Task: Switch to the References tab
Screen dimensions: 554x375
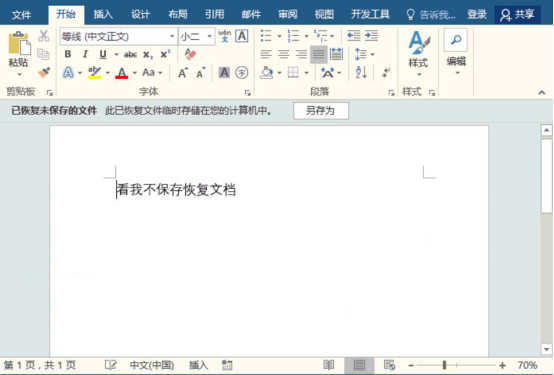Action: [214, 14]
